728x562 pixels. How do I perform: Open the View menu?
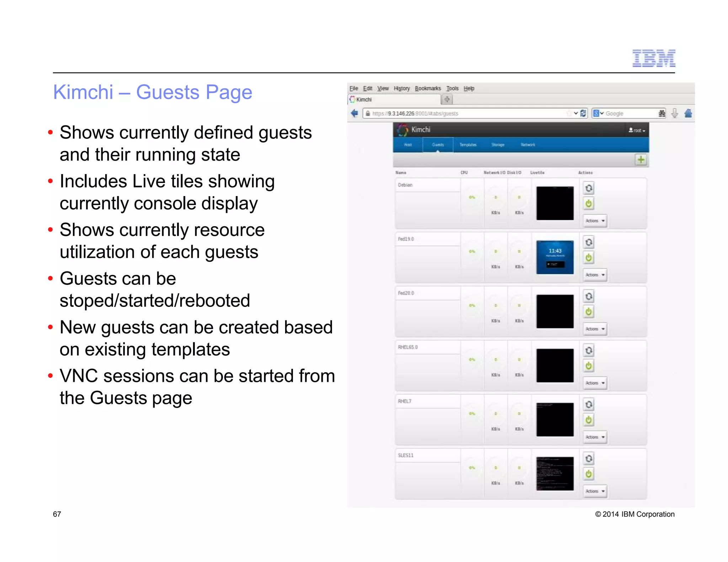[x=383, y=88]
